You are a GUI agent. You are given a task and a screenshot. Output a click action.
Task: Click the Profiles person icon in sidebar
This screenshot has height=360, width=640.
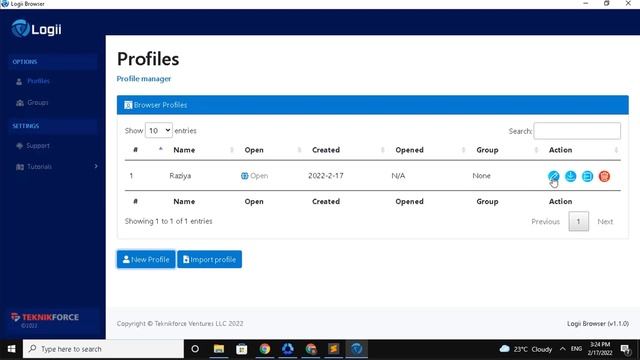tap(19, 81)
